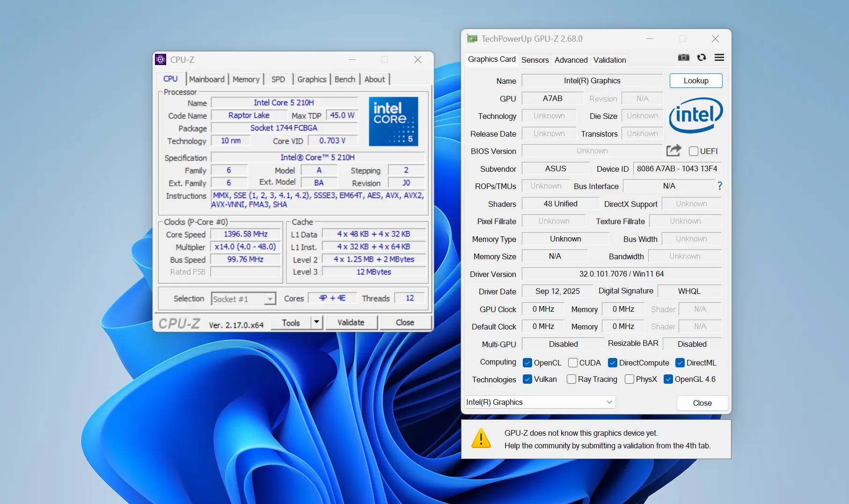This screenshot has width=849, height=504.
Task: Click the Validate button in CPU-Z
Action: coord(351,322)
